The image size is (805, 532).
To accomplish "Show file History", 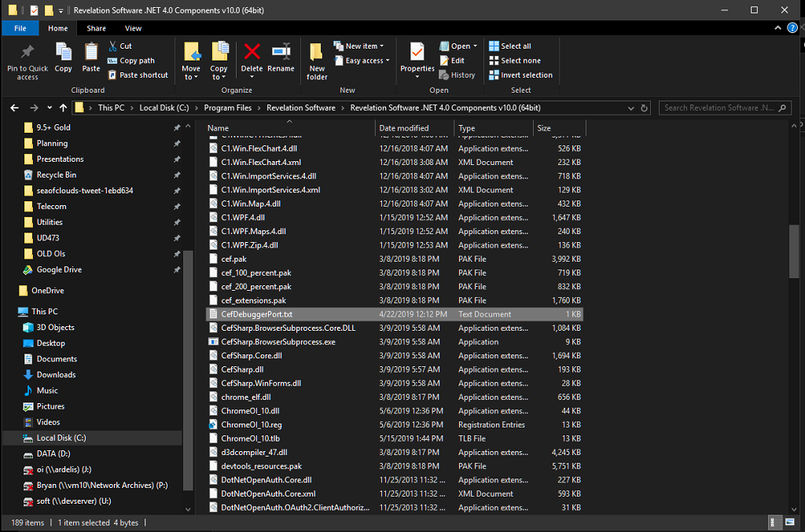I will [457, 75].
